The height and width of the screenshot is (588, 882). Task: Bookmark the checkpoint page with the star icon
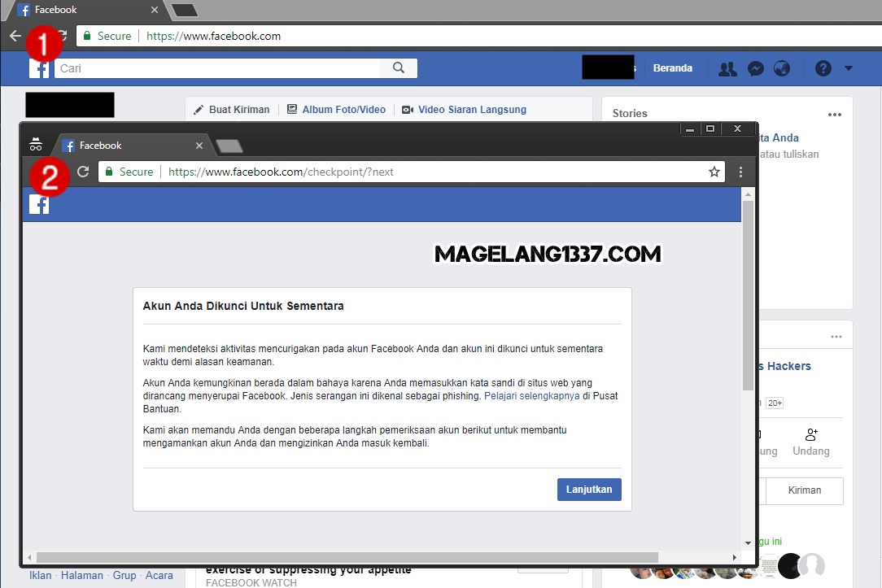point(714,172)
